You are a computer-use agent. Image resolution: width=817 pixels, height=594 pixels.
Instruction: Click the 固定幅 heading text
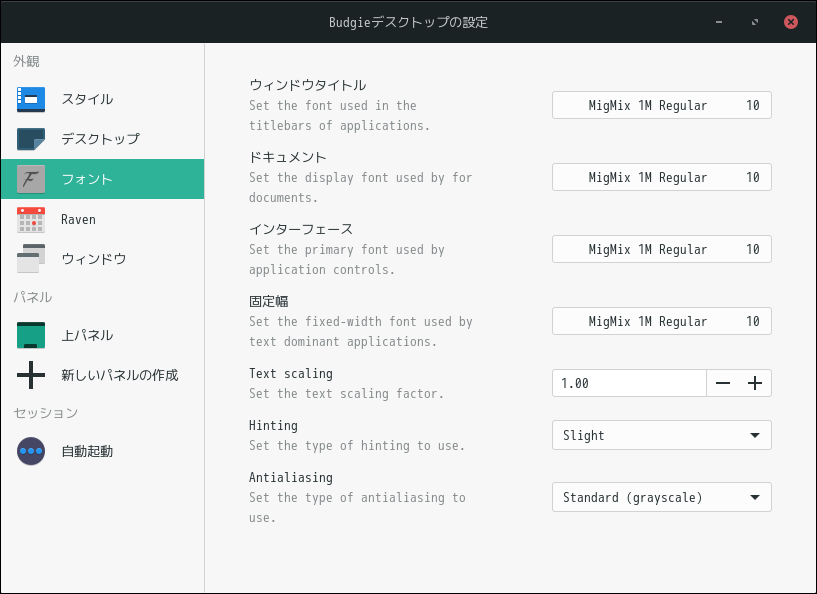point(268,301)
